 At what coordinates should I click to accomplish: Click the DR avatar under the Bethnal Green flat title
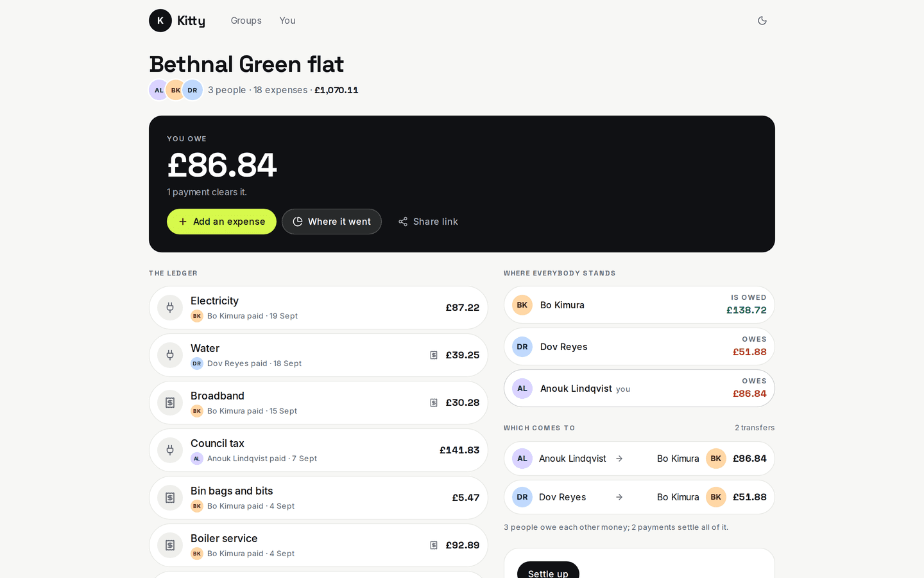tap(193, 90)
